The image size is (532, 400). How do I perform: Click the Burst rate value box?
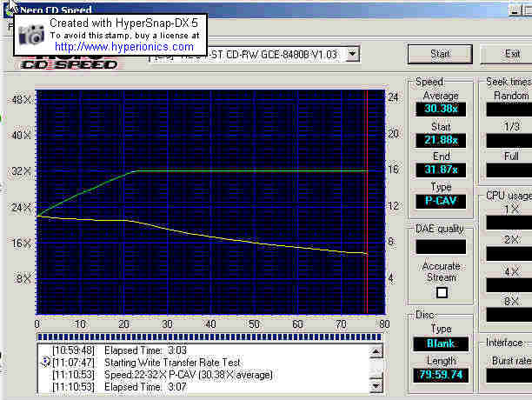pyautogui.click(x=509, y=376)
